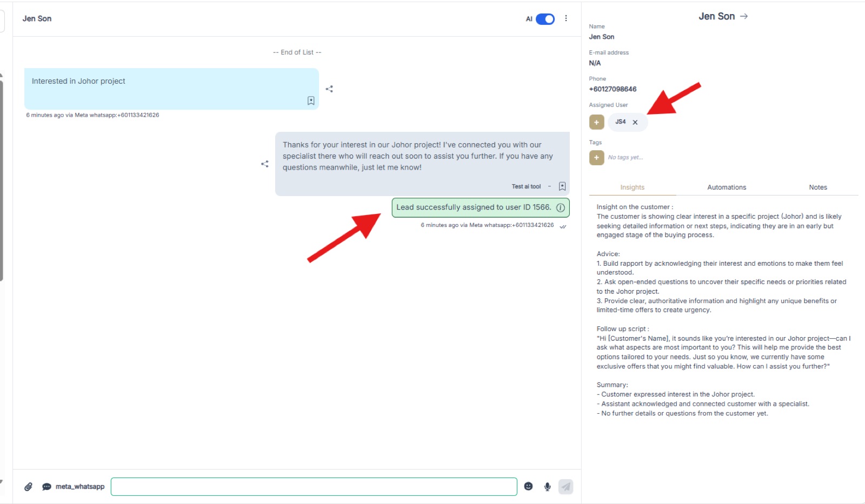Click the 'No tags yet...' placeholder

click(626, 158)
